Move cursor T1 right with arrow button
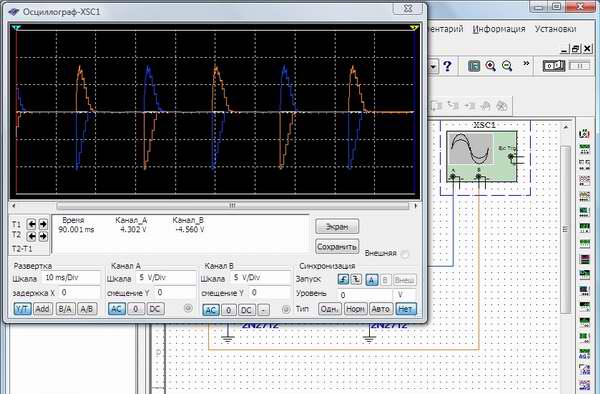Screen dimensions: 600x394 tap(43, 224)
